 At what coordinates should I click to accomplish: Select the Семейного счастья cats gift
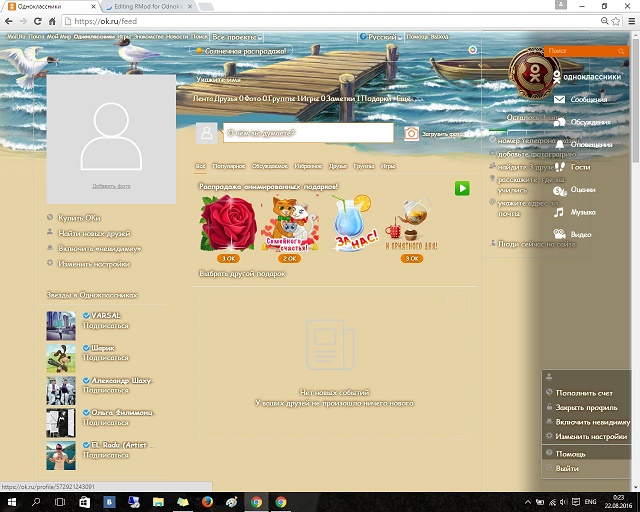pyautogui.click(x=289, y=223)
